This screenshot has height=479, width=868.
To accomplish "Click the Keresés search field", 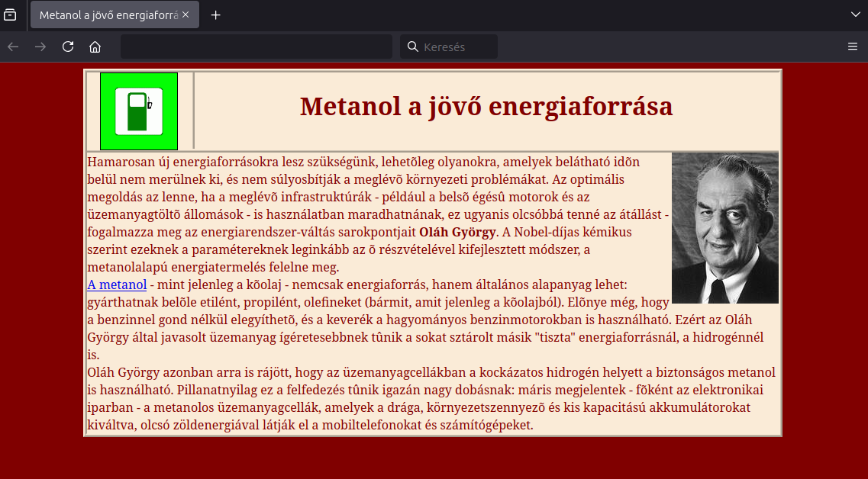I will pyautogui.click(x=449, y=47).
